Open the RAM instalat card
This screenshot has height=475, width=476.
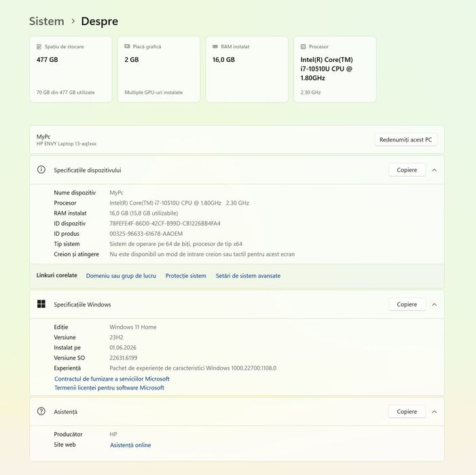pos(246,69)
